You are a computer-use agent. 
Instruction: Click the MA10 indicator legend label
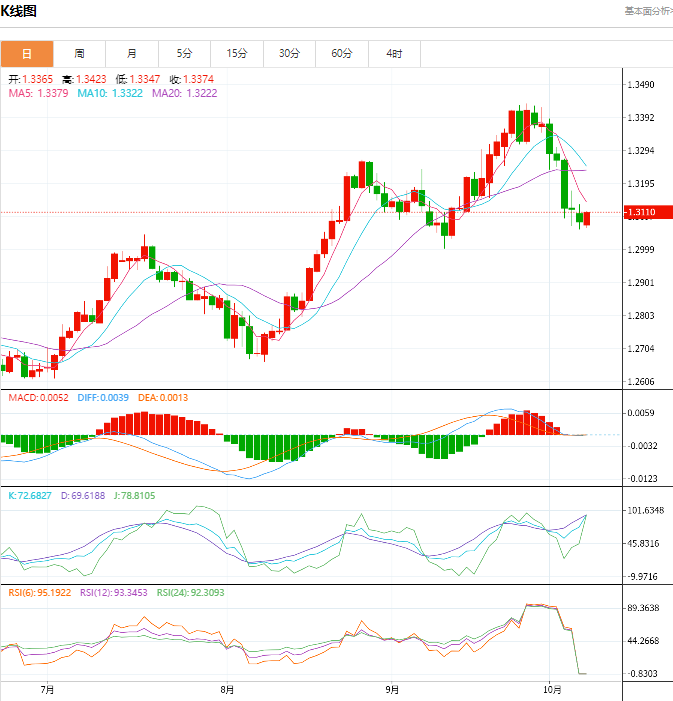pyautogui.click(x=110, y=93)
